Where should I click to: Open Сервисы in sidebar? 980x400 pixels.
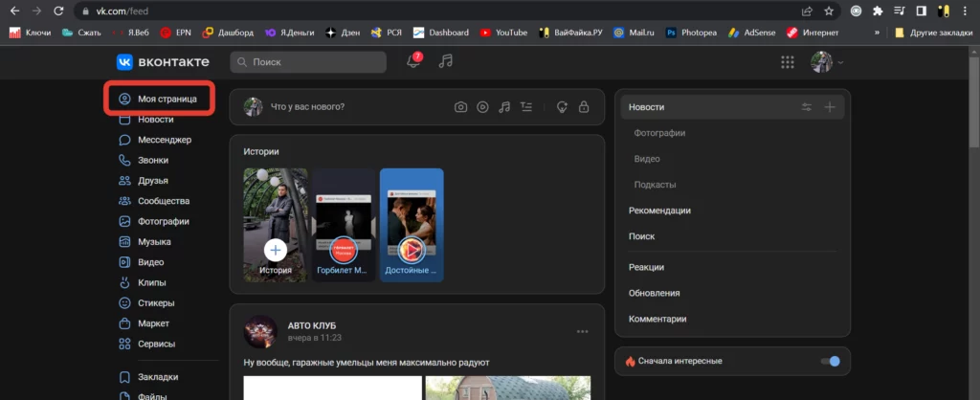click(146, 344)
